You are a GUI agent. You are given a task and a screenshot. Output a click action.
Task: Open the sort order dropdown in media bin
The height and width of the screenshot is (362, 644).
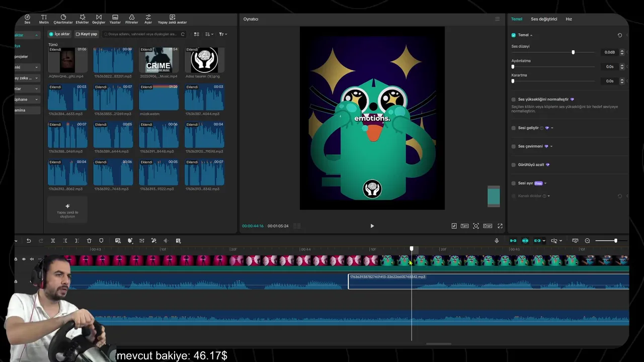click(210, 34)
